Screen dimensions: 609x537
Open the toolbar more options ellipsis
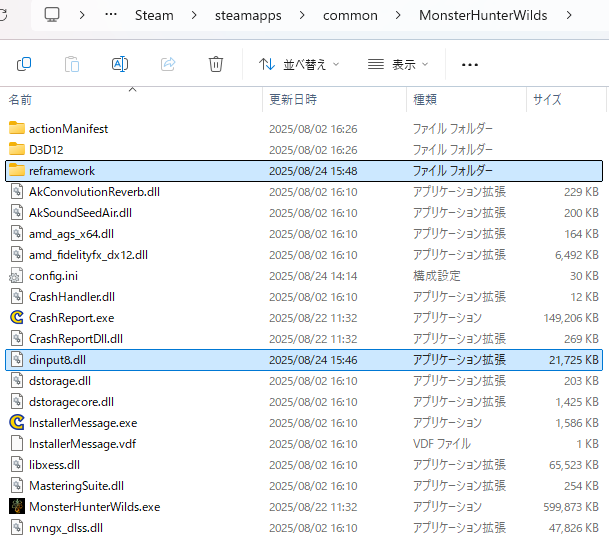click(470, 64)
